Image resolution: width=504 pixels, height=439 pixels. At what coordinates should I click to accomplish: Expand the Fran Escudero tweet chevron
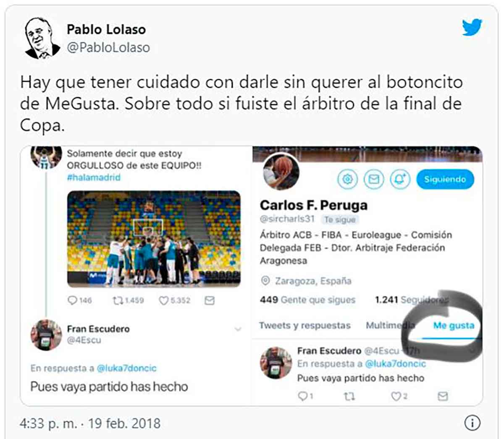point(238,329)
